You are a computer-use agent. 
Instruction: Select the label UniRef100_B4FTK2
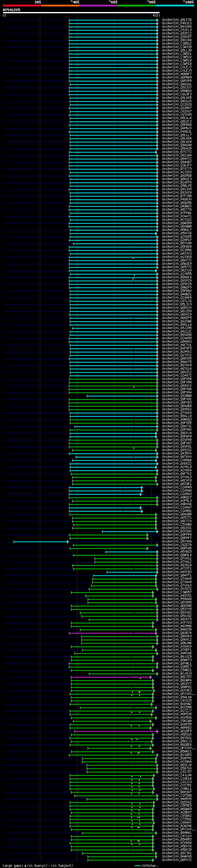pos(177,474)
